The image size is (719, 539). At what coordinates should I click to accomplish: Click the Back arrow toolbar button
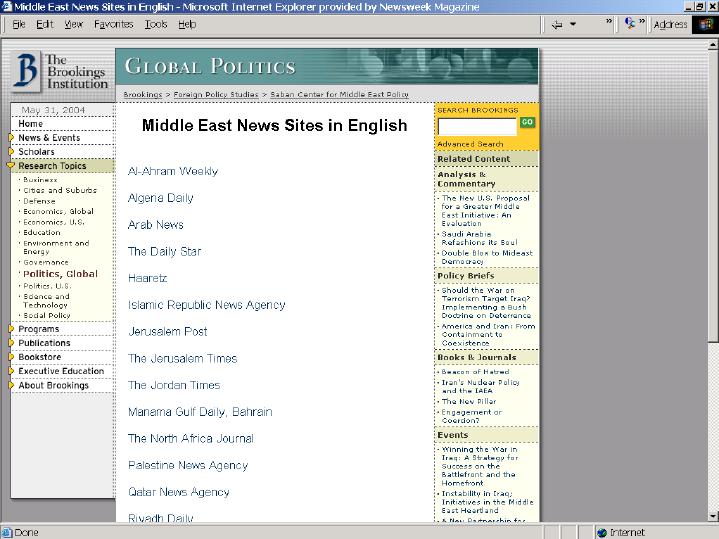pyautogui.click(x=557, y=24)
